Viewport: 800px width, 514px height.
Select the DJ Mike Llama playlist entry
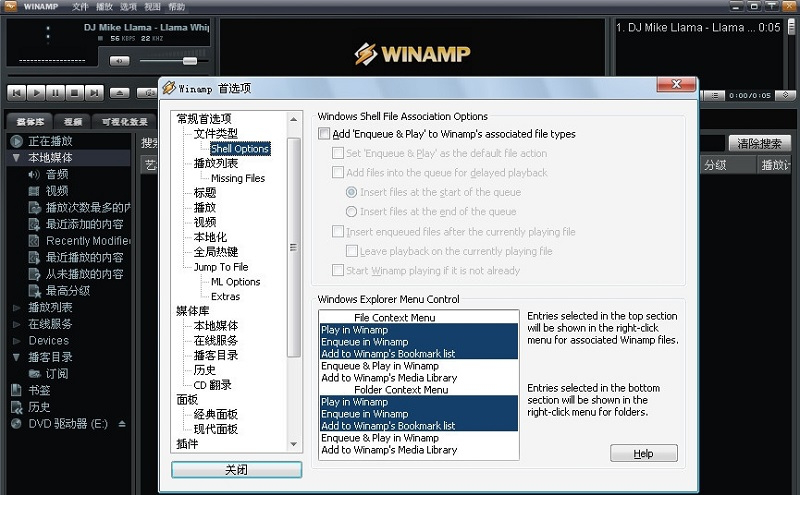tap(698, 28)
